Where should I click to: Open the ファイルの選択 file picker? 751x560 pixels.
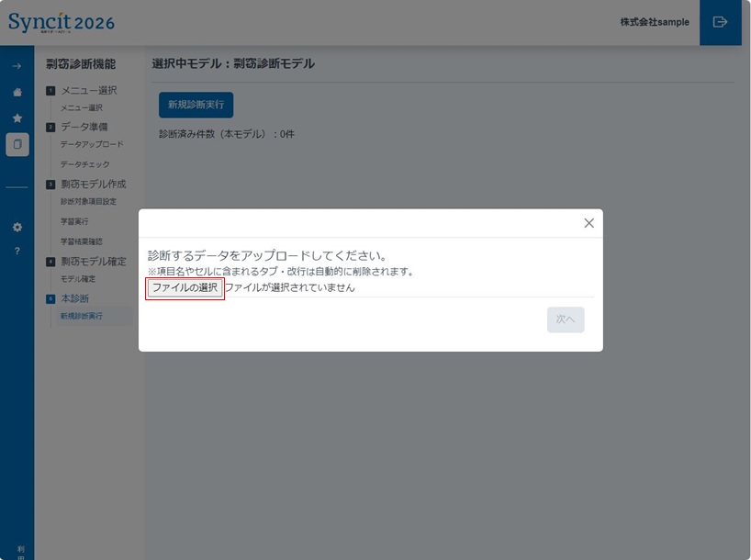(x=184, y=288)
